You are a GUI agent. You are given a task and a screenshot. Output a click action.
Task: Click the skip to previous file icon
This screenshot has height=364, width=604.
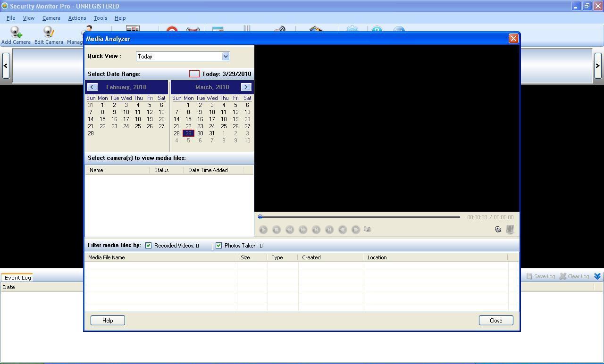click(x=316, y=230)
